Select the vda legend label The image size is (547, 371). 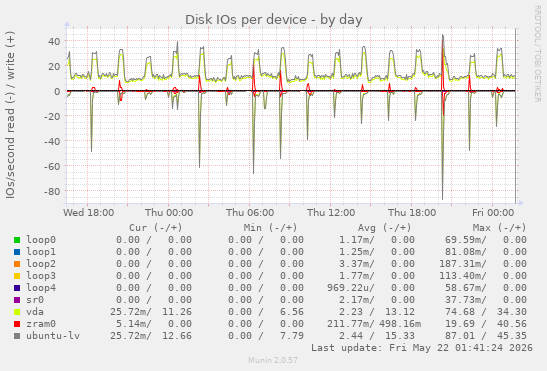(35, 312)
